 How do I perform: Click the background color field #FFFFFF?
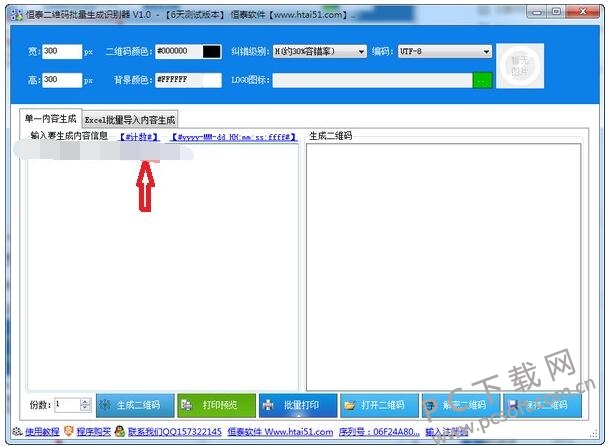click(x=179, y=80)
